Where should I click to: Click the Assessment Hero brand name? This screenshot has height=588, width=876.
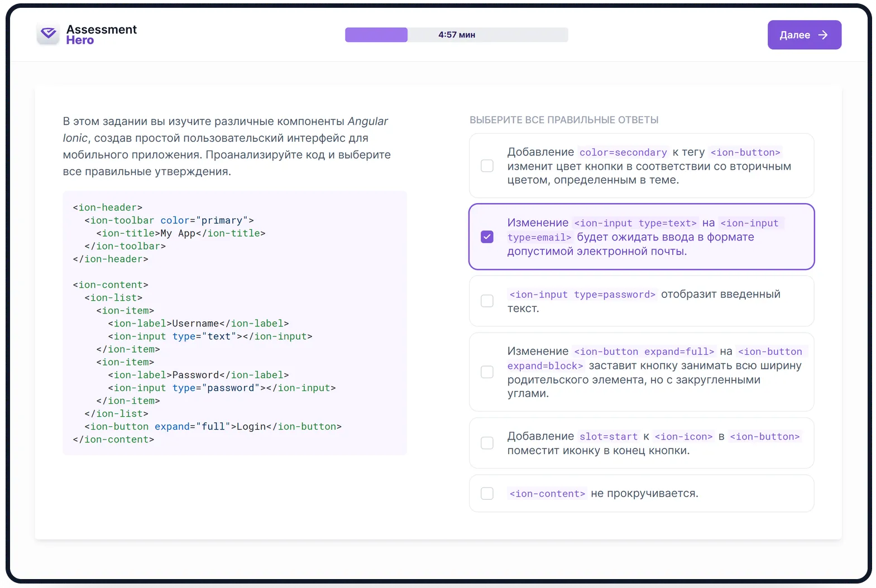pos(101,35)
